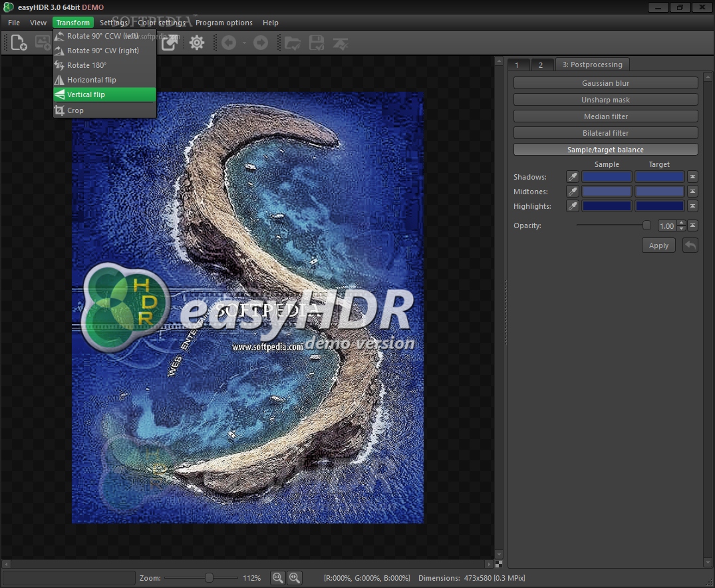
Task: Click the horizontal scrollbar left arrow
Action: click(x=6, y=564)
